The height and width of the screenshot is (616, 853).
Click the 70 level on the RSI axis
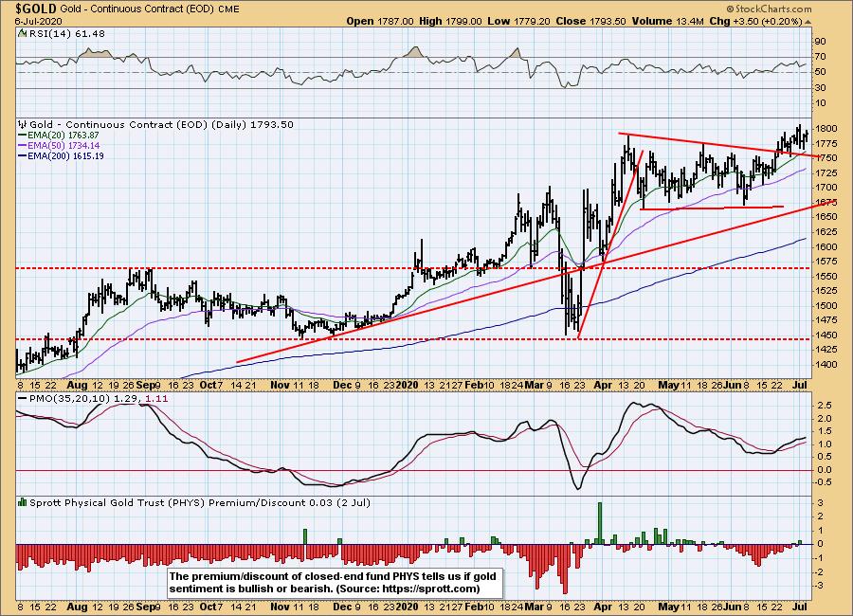pos(821,57)
